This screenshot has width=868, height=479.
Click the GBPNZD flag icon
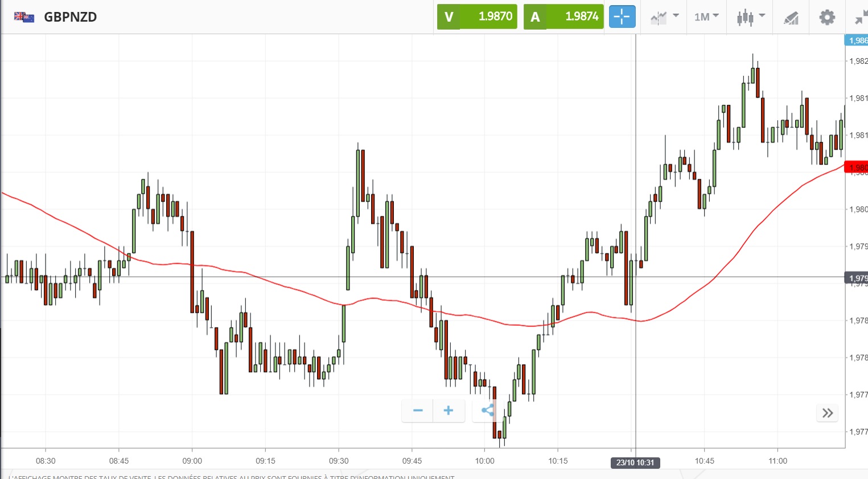tap(24, 17)
